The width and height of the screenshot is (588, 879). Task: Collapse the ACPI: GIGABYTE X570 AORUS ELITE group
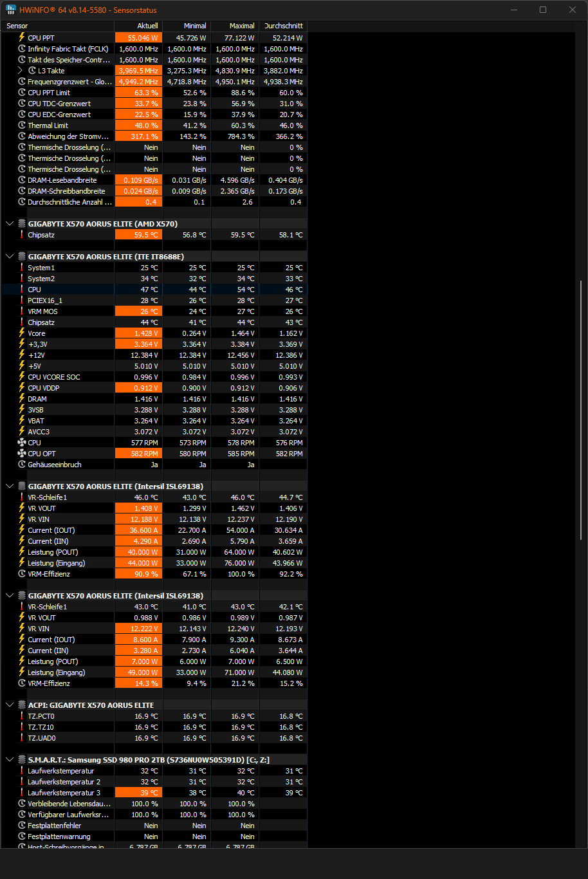pyautogui.click(x=10, y=705)
